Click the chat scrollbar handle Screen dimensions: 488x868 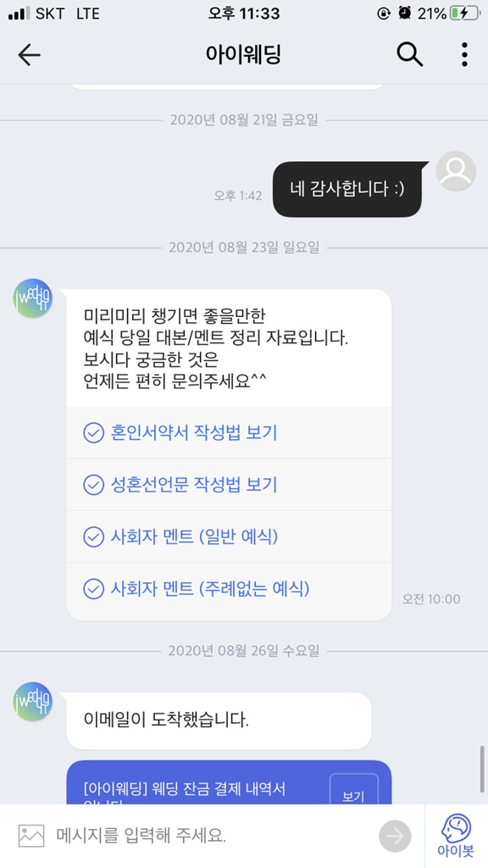click(482, 770)
